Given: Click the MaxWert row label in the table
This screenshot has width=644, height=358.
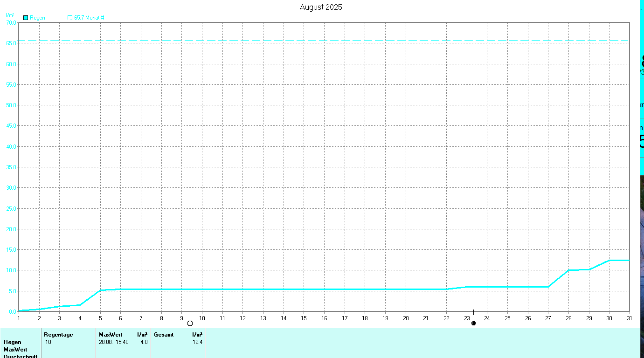Looking at the screenshot, I should pos(15,350).
